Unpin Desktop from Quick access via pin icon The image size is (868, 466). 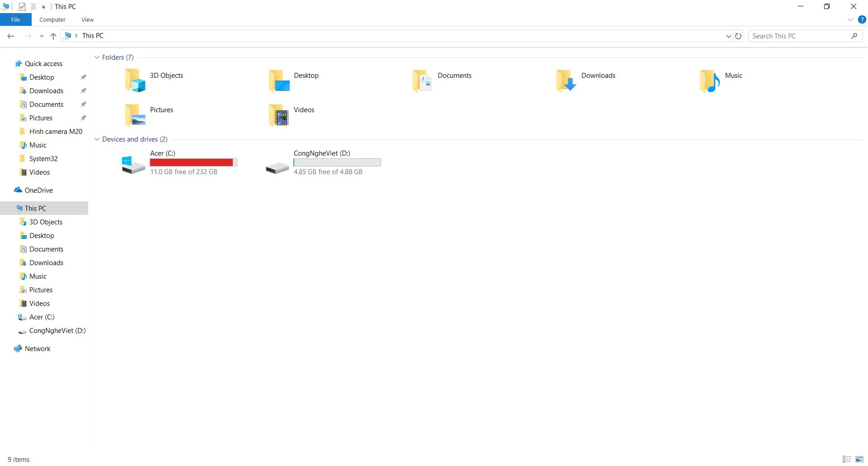coord(83,77)
